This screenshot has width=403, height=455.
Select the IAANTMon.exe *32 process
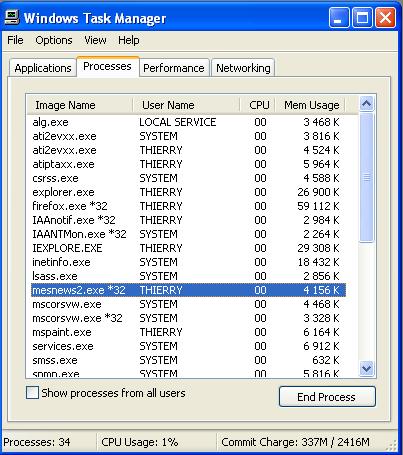tap(188, 234)
